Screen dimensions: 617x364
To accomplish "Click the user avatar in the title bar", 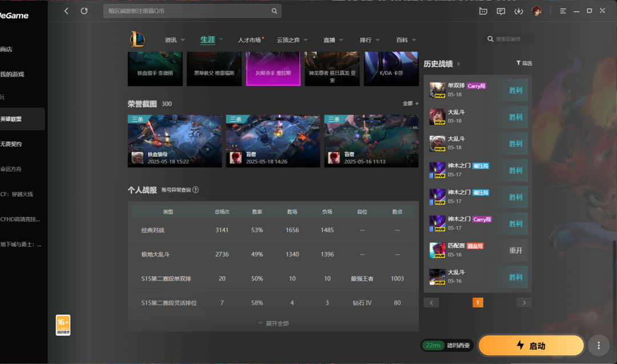I will click(x=536, y=11).
